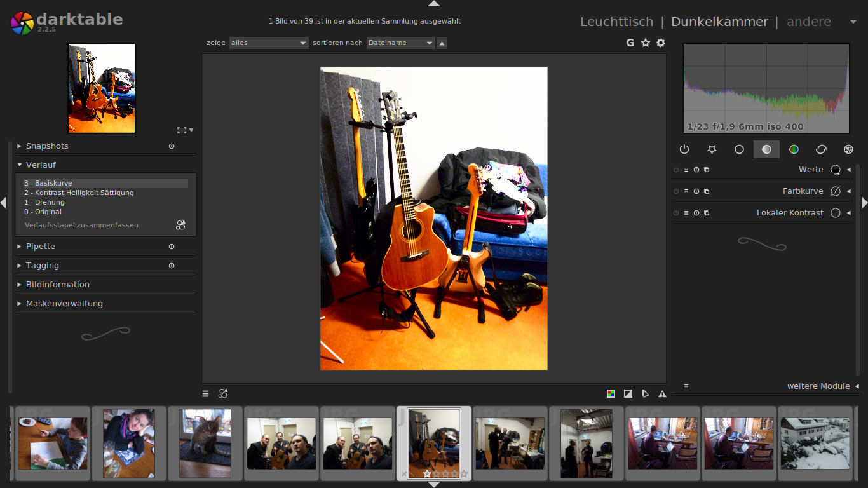Open presets menu of Farbkurve module
The image size is (868, 488).
point(686,191)
